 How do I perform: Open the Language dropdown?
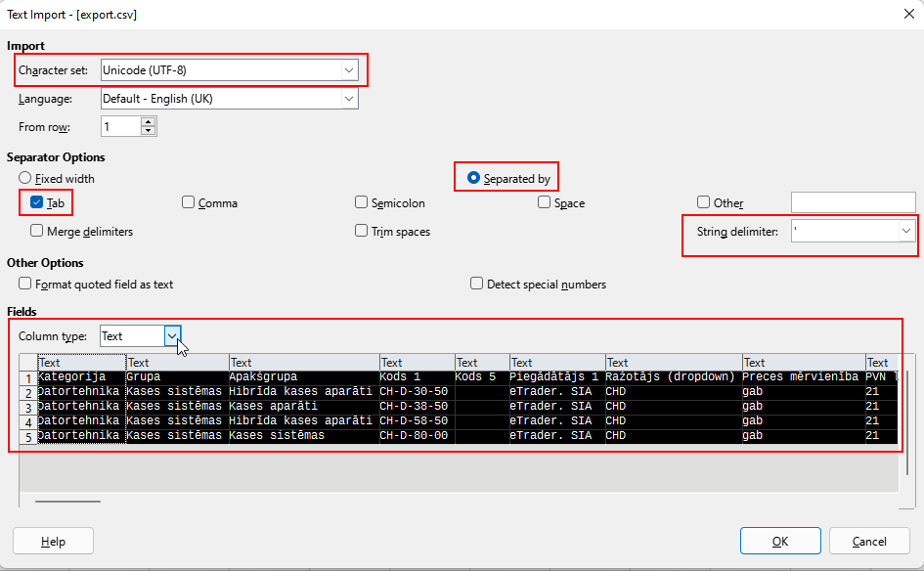coord(348,99)
